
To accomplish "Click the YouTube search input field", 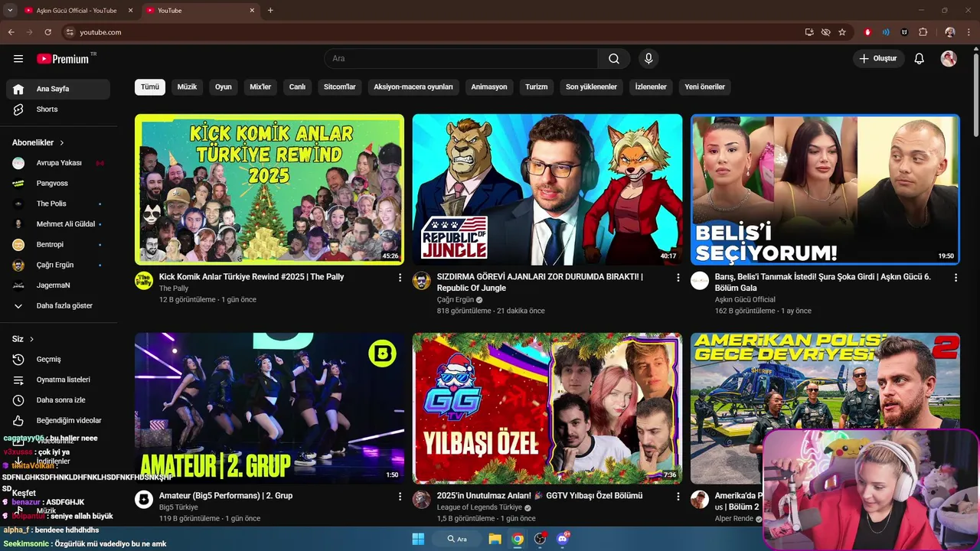I will coord(461,59).
